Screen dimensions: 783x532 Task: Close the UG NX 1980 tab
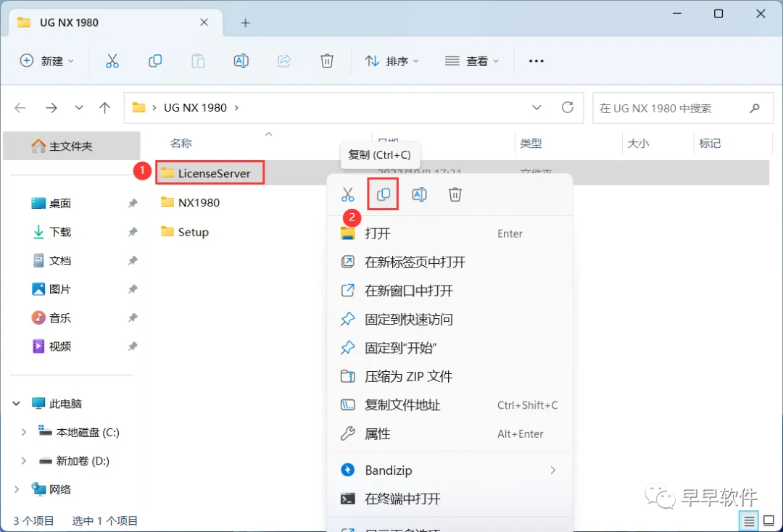204,22
